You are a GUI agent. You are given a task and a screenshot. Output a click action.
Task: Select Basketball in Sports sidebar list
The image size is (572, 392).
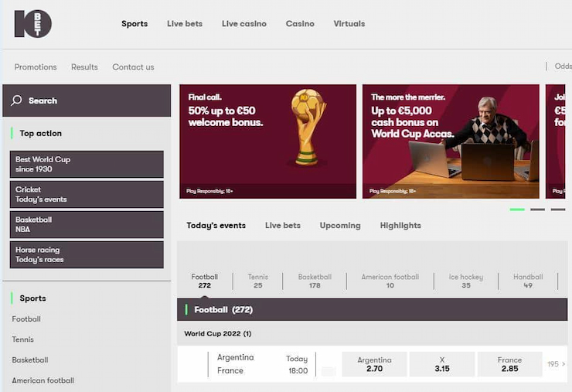(30, 360)
